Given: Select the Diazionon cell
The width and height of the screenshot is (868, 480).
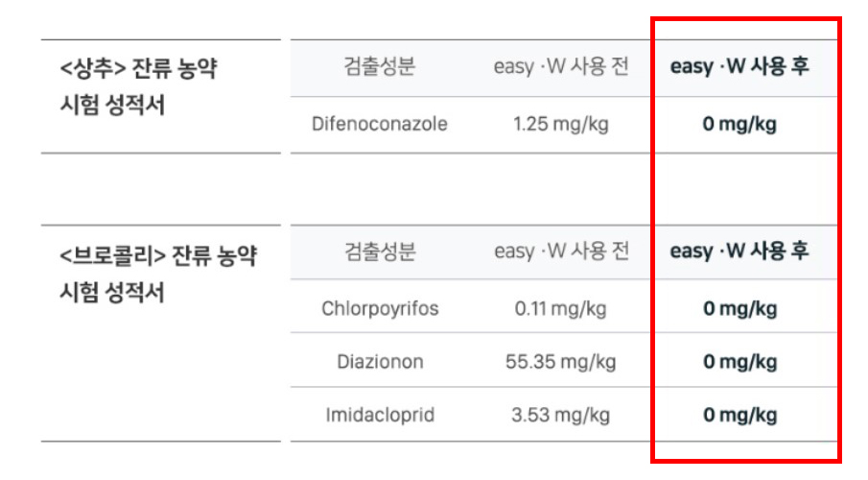Looking at the screenshot, I should 380,362.
